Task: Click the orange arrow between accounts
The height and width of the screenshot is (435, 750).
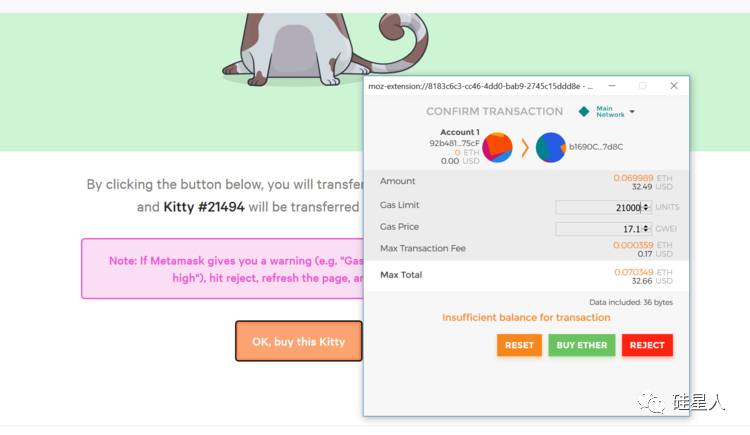Action: [525, 148]
